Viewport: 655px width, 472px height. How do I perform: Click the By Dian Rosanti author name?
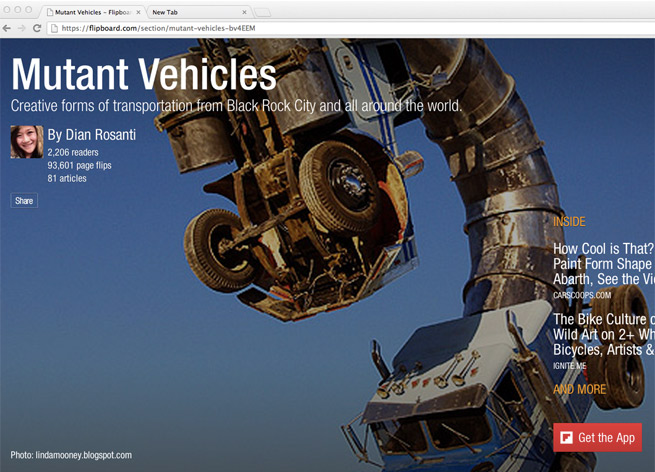tap(91, 135)
